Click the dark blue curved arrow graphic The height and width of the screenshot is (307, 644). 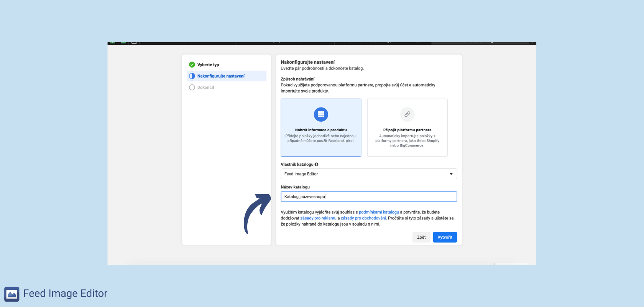point(256,213)
